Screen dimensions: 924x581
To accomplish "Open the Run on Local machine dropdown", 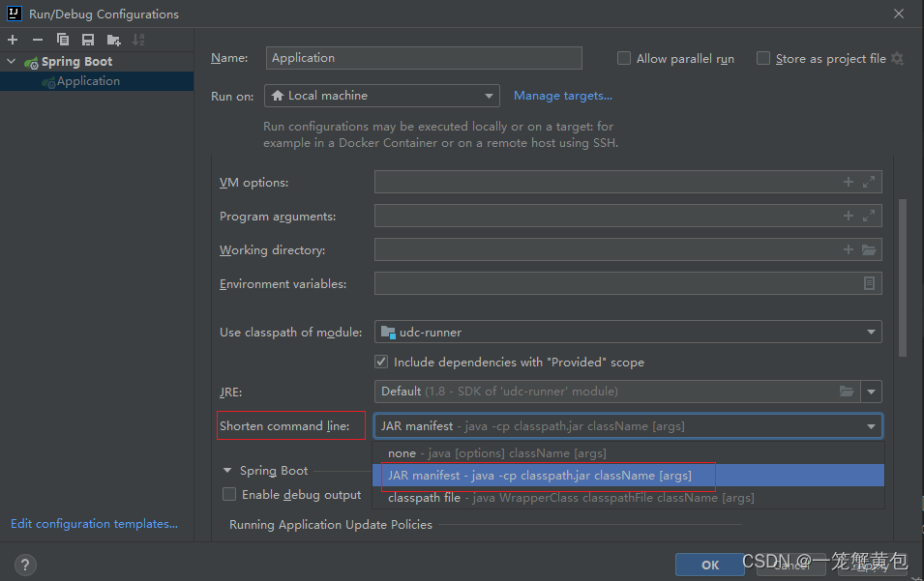I will pos(382,96).
